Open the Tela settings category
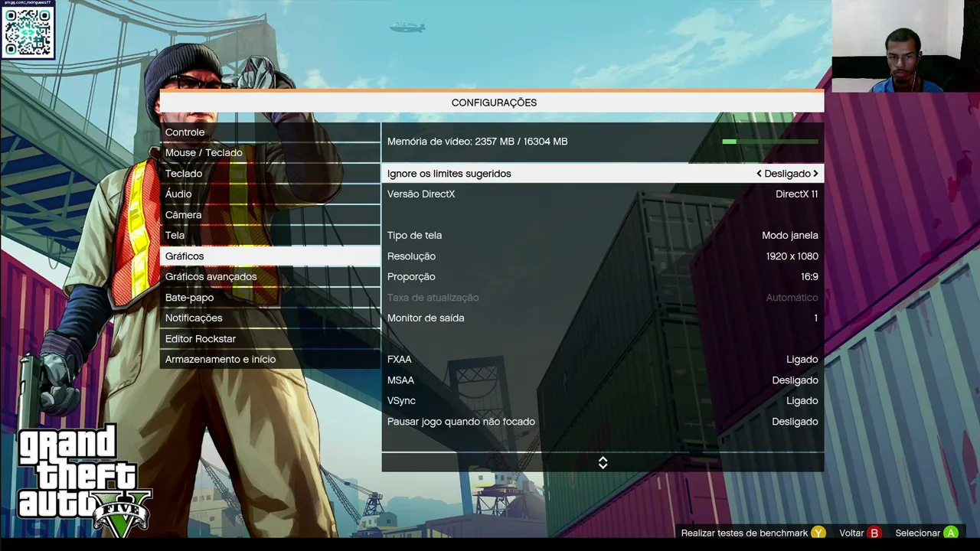The height and width of the screenshot is (551, 980). [270, 236]
